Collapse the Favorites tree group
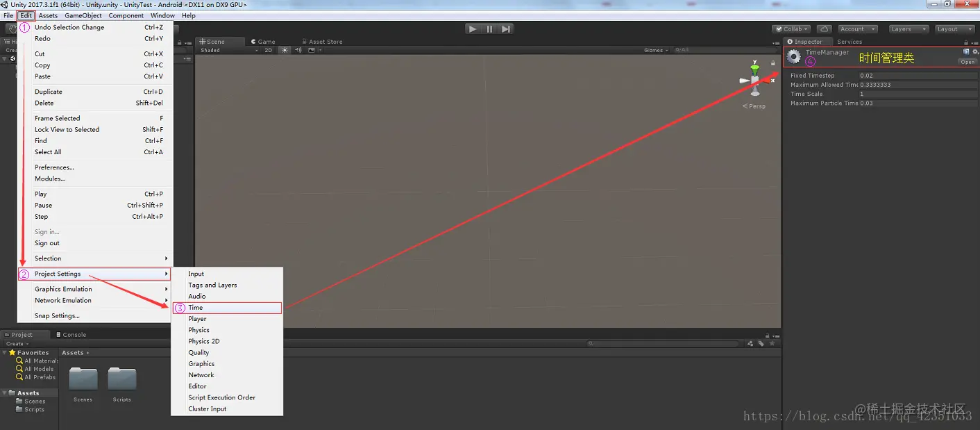Screen dimensions: 980x430 [x=5, y=353]
